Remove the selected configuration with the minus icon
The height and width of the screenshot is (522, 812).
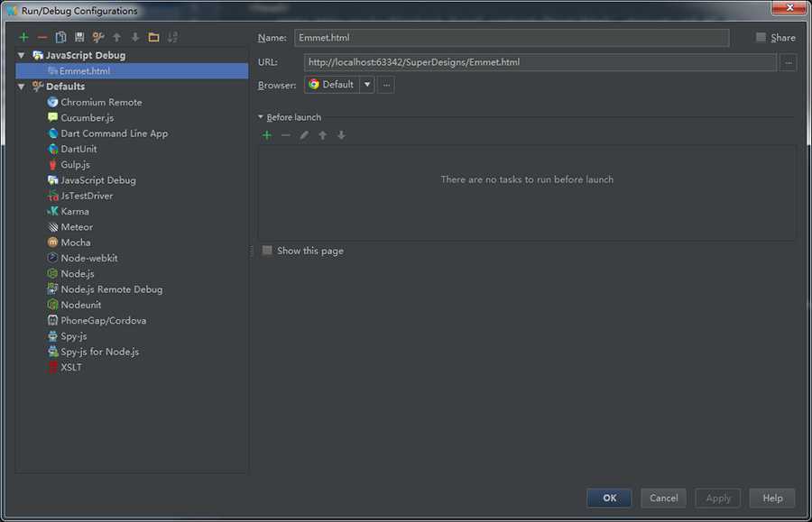click(42, 37)
